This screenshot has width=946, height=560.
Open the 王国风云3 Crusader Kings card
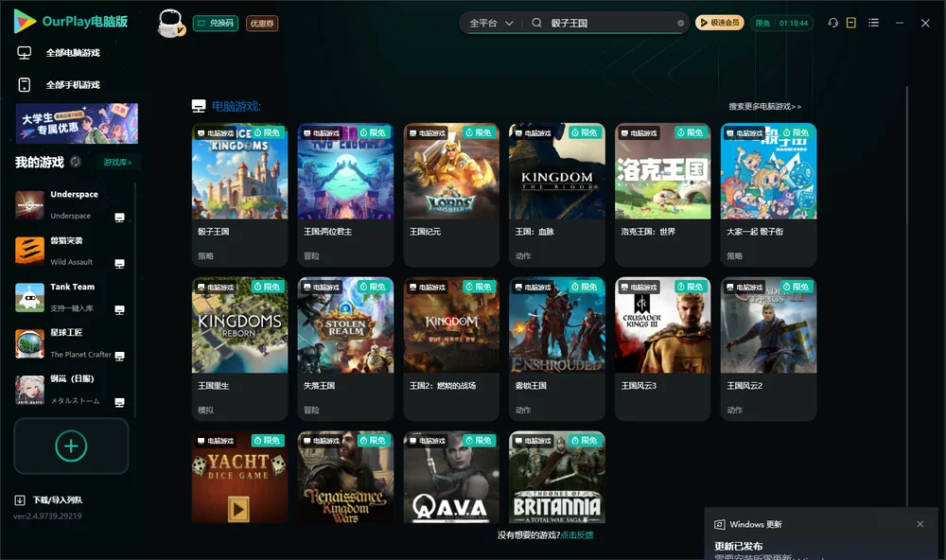coord(662,349)
